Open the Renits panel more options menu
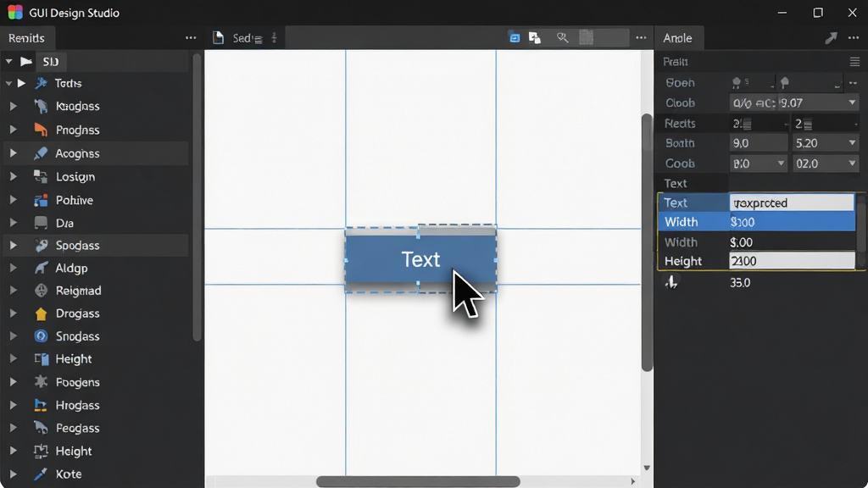Image resolution: width=868 pixels, height=488 pixels. click(x=191, y=38)
